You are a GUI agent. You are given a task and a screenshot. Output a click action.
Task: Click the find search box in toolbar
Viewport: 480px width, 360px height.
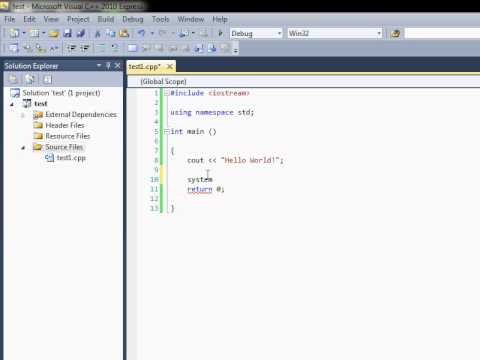click(x=442, y=33)
